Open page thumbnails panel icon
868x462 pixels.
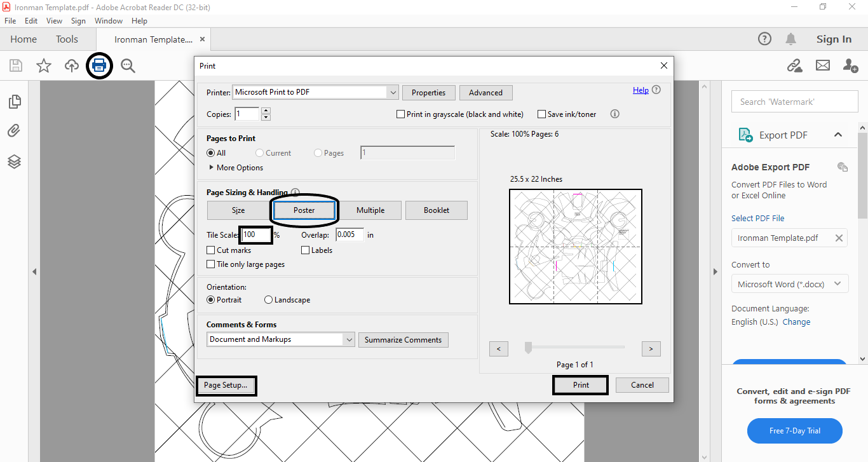14,102
